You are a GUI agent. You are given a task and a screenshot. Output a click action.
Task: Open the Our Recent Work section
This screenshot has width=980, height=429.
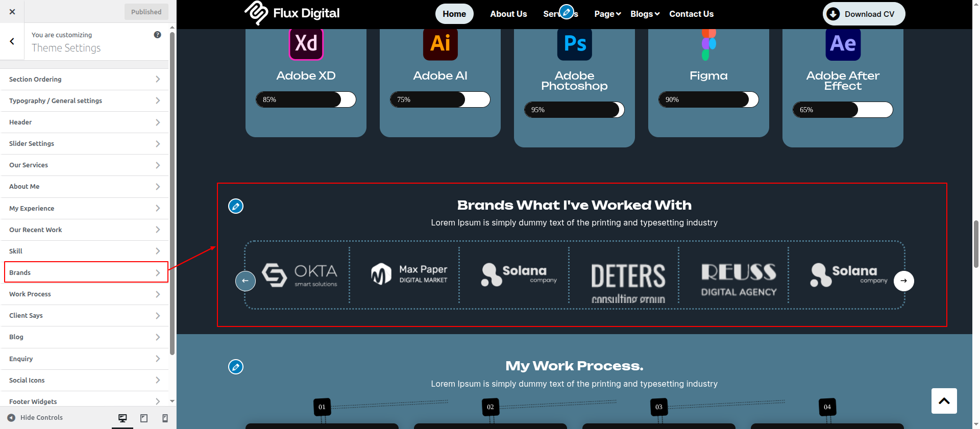click(85, 230)
